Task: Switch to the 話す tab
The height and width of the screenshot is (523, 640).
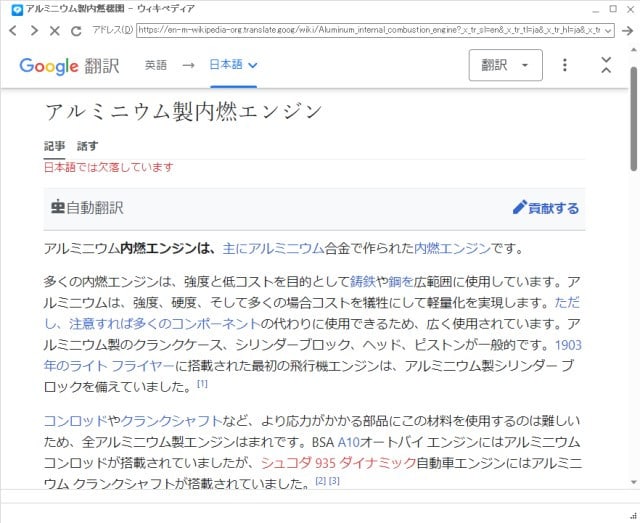Action: pos(87,146)
